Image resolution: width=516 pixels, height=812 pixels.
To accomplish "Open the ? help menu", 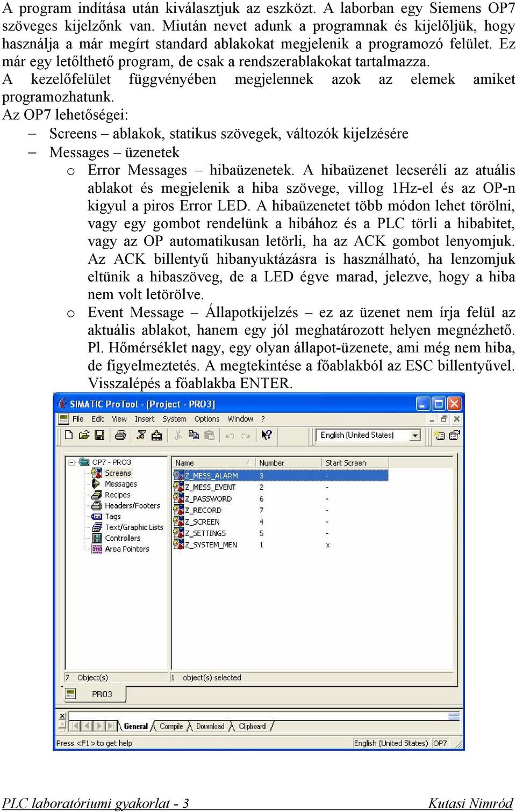I will tap(263, 419).
